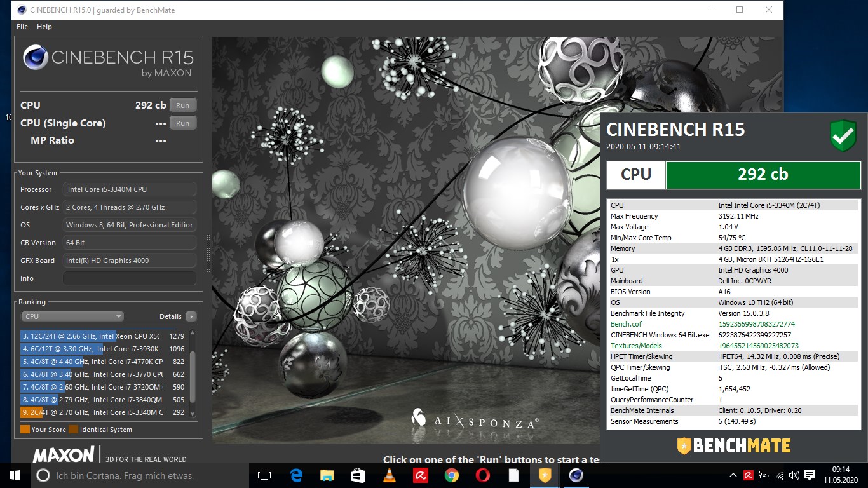
Task: Select ranking entry Core i7-3840QM 505
Action: (103, 400)
